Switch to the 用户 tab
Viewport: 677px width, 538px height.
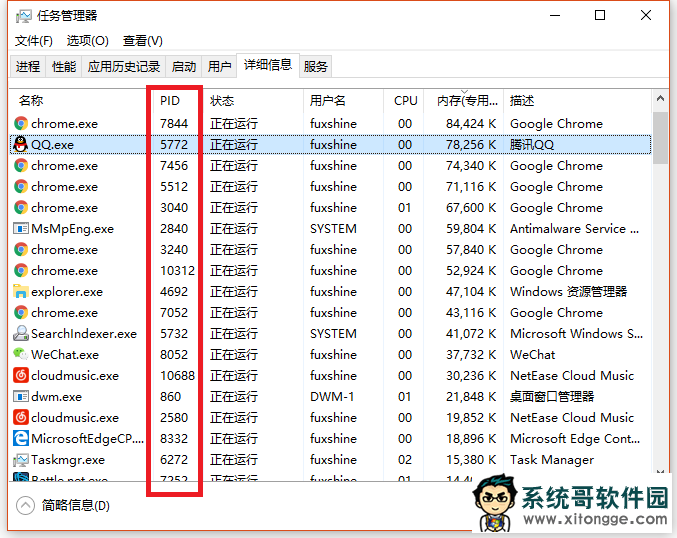click(x=219, y=66)
